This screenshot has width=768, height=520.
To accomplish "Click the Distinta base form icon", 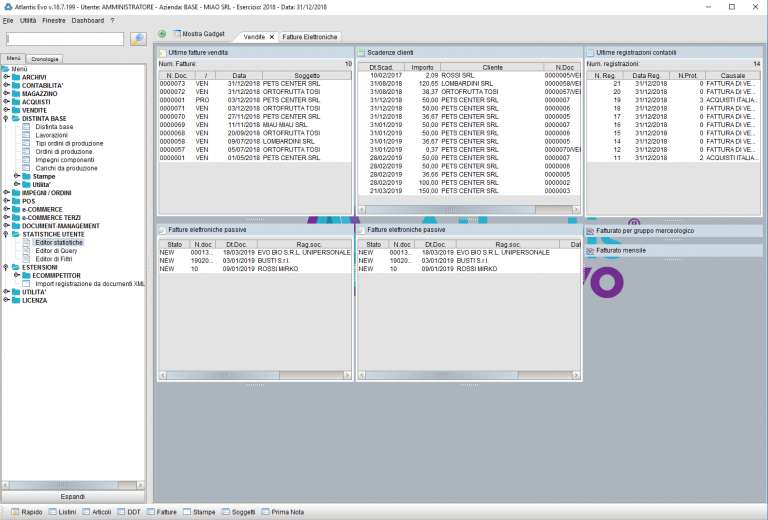I will point(26,127).
